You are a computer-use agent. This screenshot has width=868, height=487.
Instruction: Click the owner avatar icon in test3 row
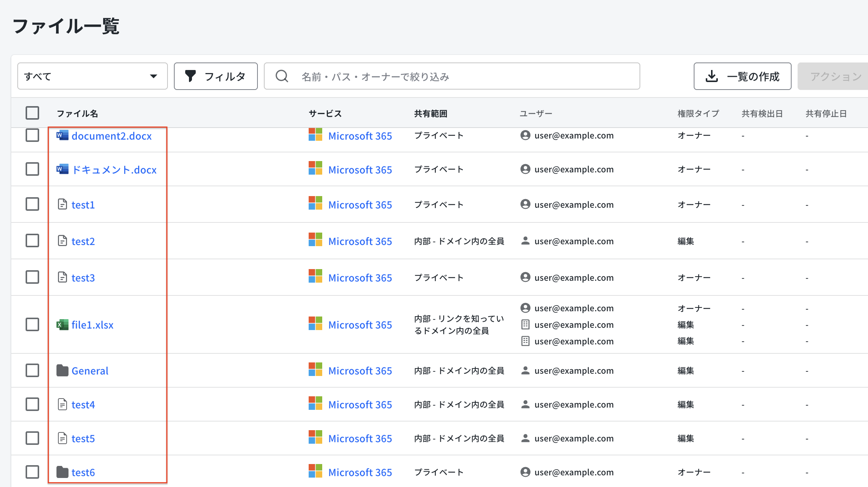click(x=525, y=277)
